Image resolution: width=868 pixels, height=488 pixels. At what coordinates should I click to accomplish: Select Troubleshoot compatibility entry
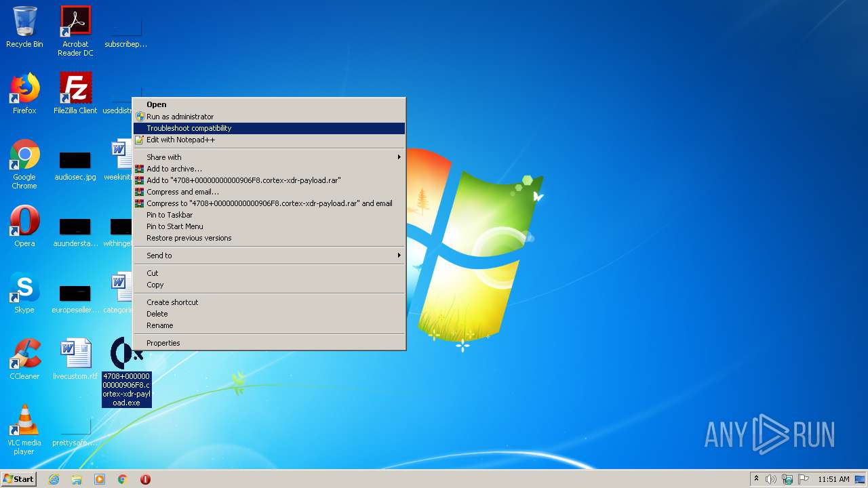269,128
